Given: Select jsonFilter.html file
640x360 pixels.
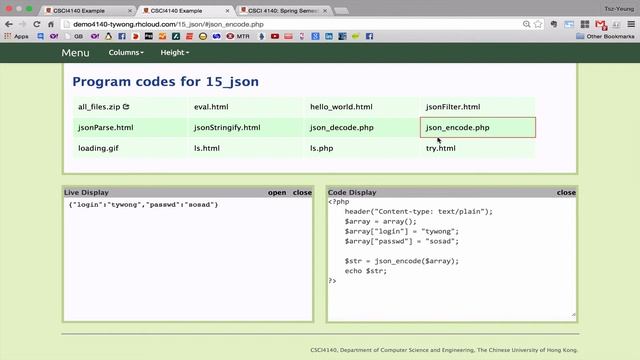Looking at the screenshot, I should pos(453,107).
